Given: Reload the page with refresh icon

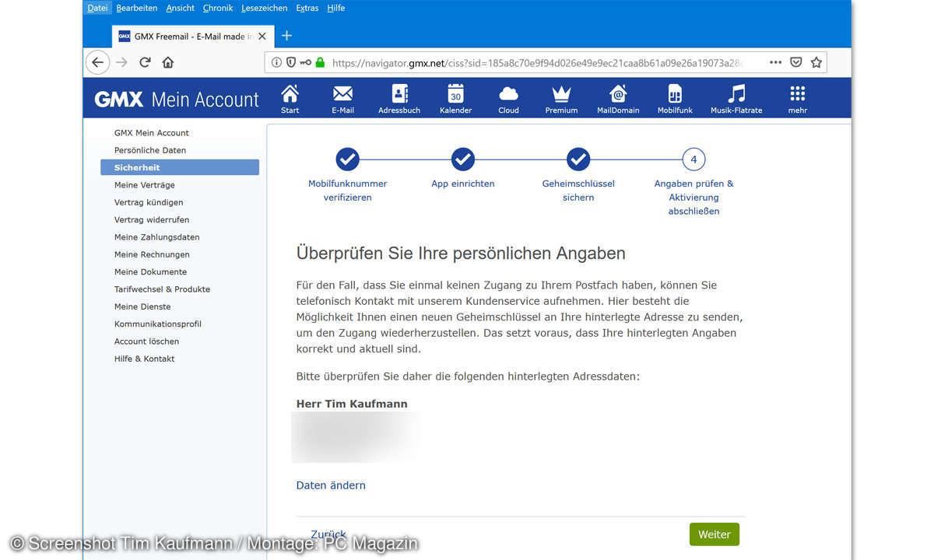Looking at the screenshot, I should (145, 62).
